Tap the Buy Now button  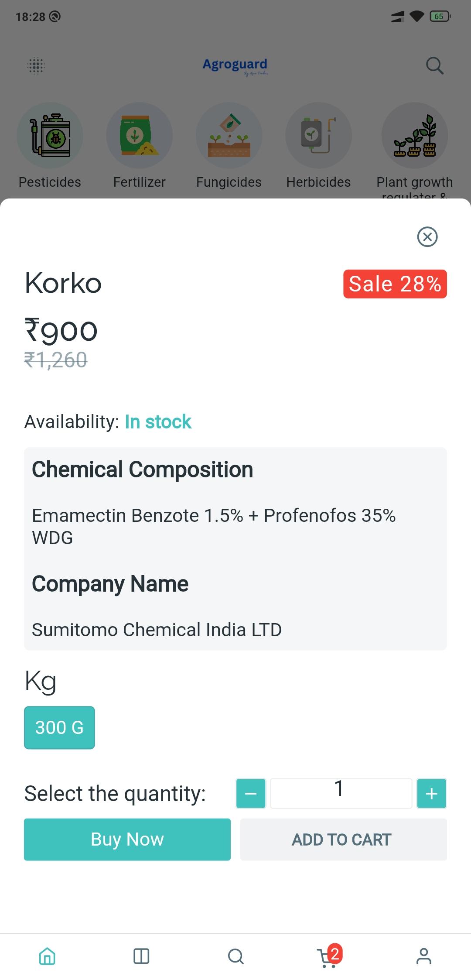(127, 840)
